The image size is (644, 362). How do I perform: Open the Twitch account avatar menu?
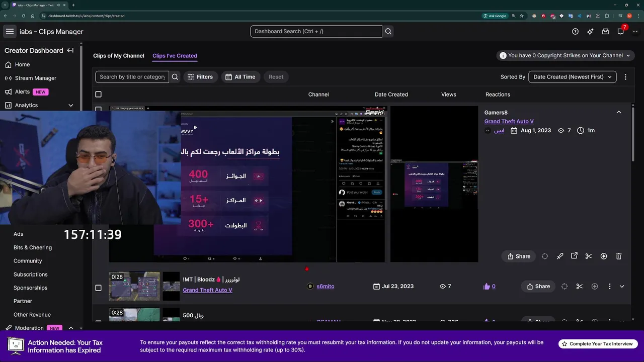pos(635,31)
